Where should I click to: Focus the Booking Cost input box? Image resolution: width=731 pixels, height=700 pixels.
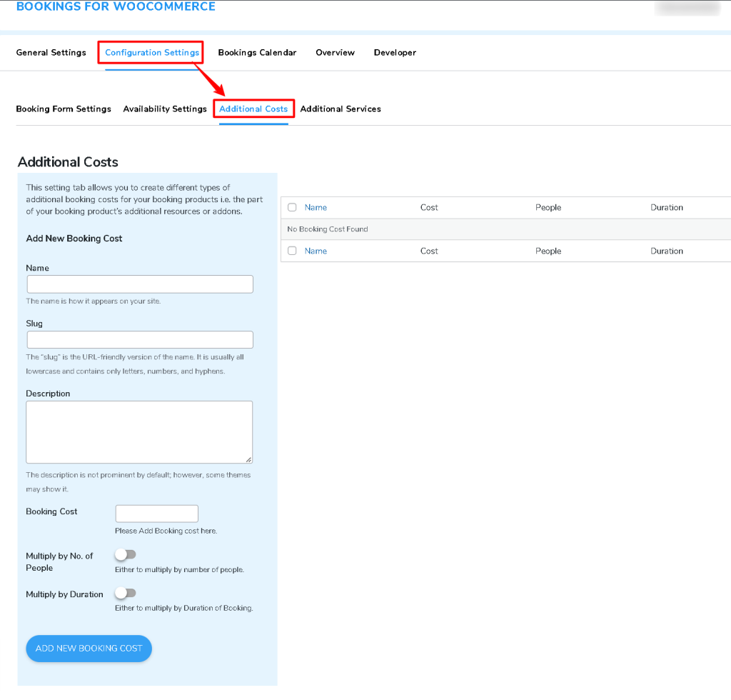(x=156, y=514)
